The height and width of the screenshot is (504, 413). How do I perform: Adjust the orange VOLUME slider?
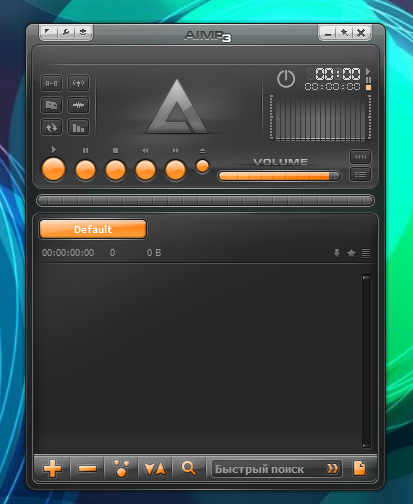click(279, 176)
